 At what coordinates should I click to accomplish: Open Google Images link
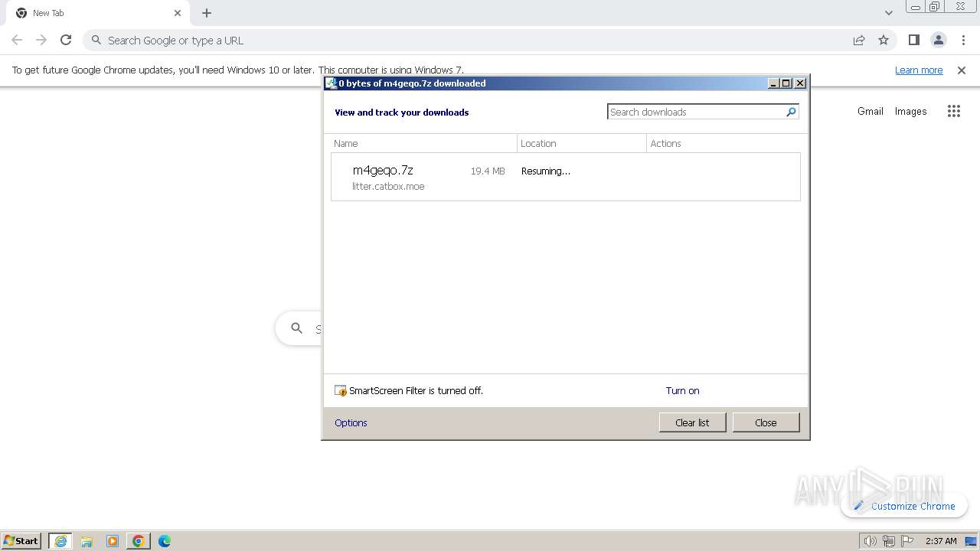coord(911,111)
